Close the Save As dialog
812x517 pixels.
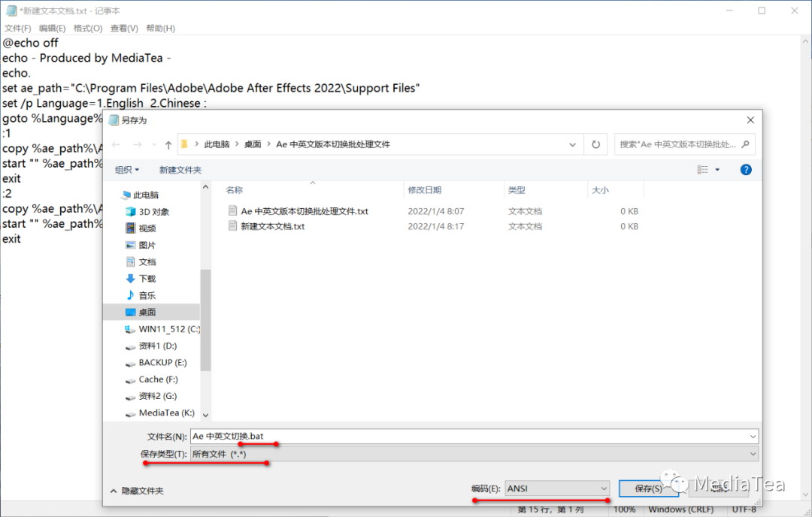pos(750,120)
